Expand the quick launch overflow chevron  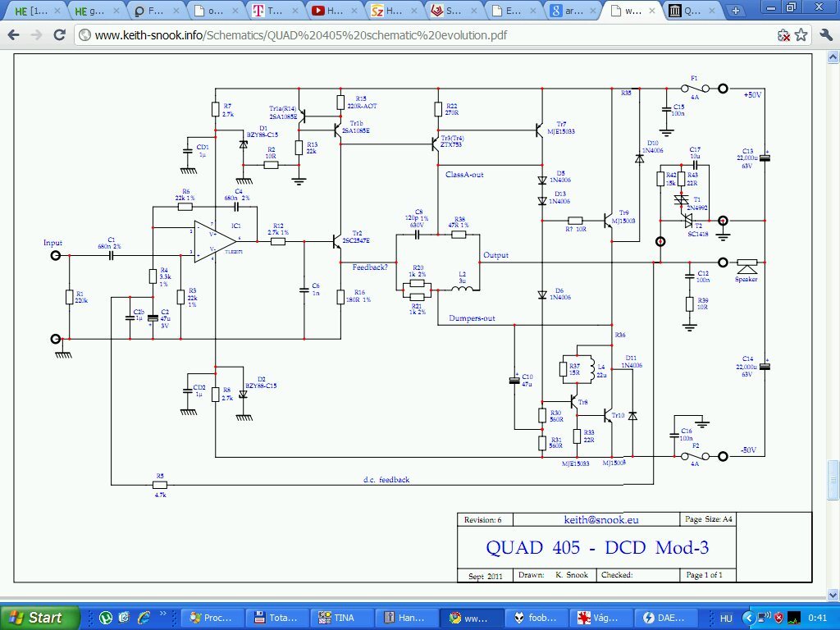(x=162, y=614)
